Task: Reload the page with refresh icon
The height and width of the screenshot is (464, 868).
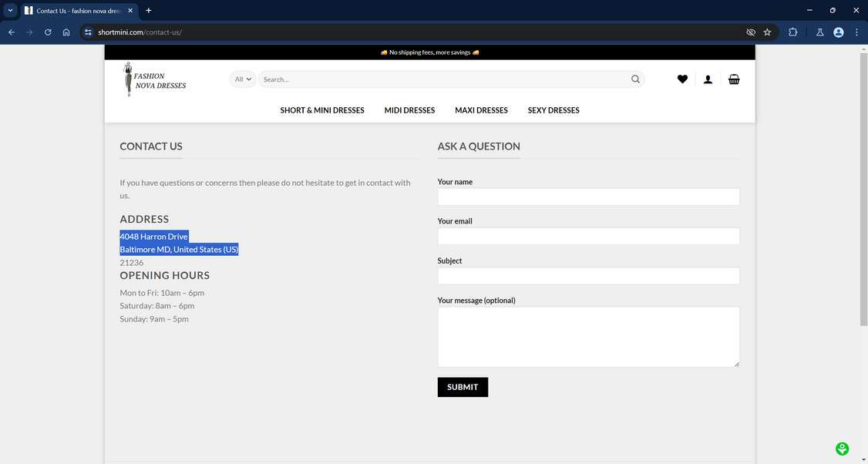Action: pos(48,32)
